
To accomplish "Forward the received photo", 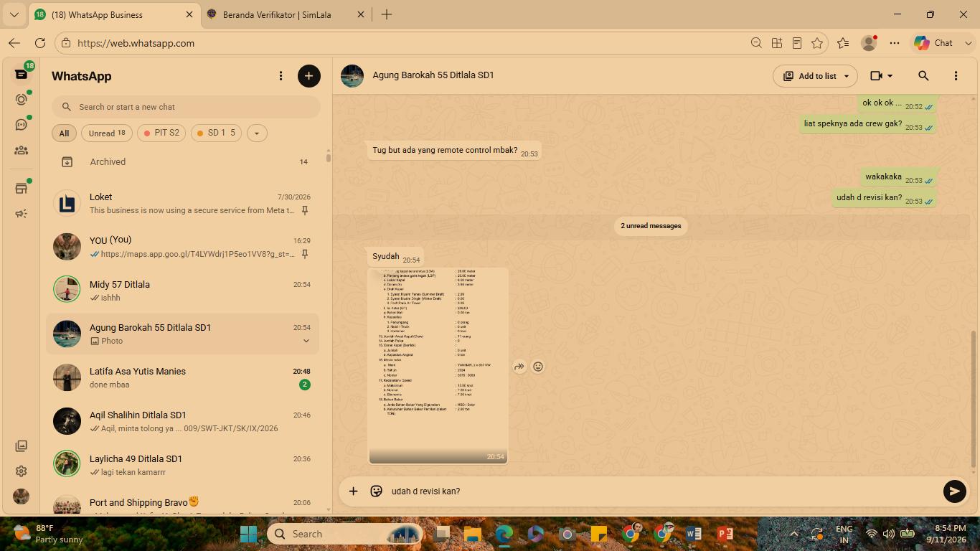I will 519,367.
